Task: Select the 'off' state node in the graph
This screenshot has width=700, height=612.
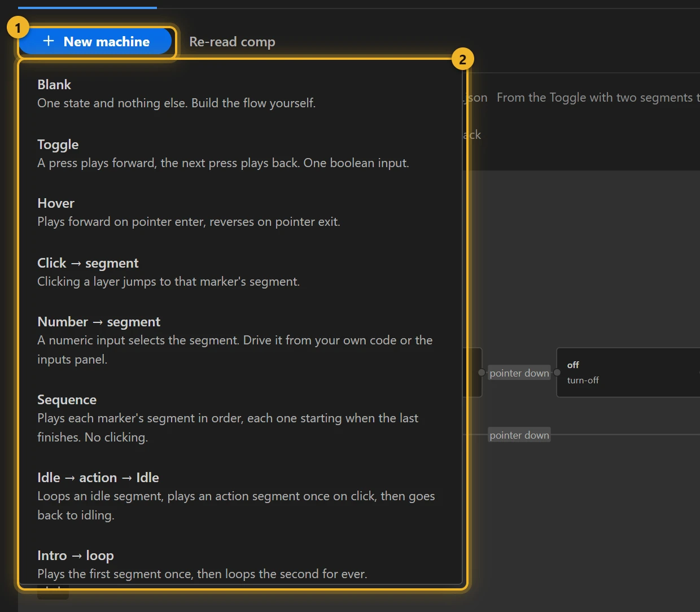Action: [x=628, y=373]
